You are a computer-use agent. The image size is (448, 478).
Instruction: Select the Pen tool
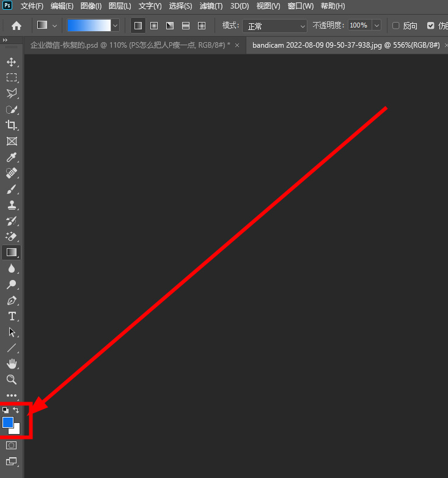click(x=11, y=300)
